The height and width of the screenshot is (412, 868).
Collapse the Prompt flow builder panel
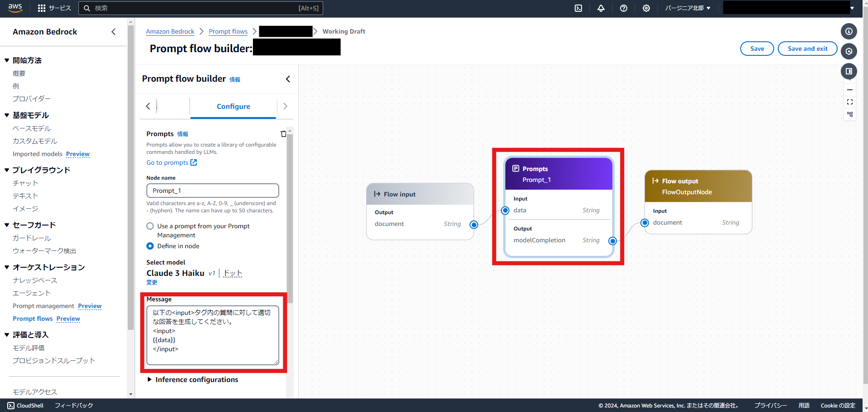coord(288,79)
